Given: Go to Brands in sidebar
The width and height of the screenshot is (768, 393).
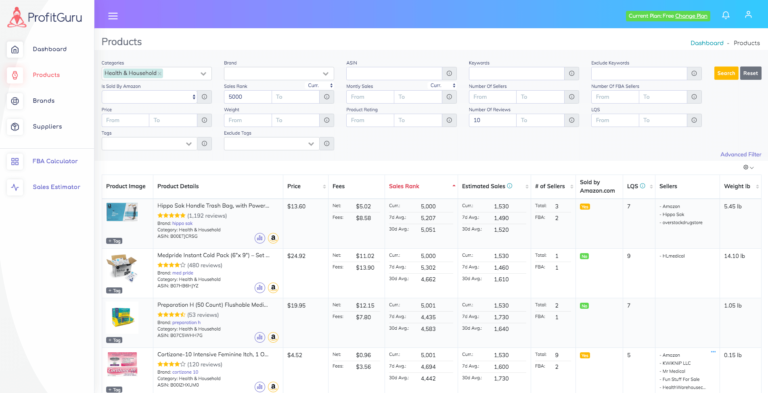Looking at the screenshot, I should [44, 101].
